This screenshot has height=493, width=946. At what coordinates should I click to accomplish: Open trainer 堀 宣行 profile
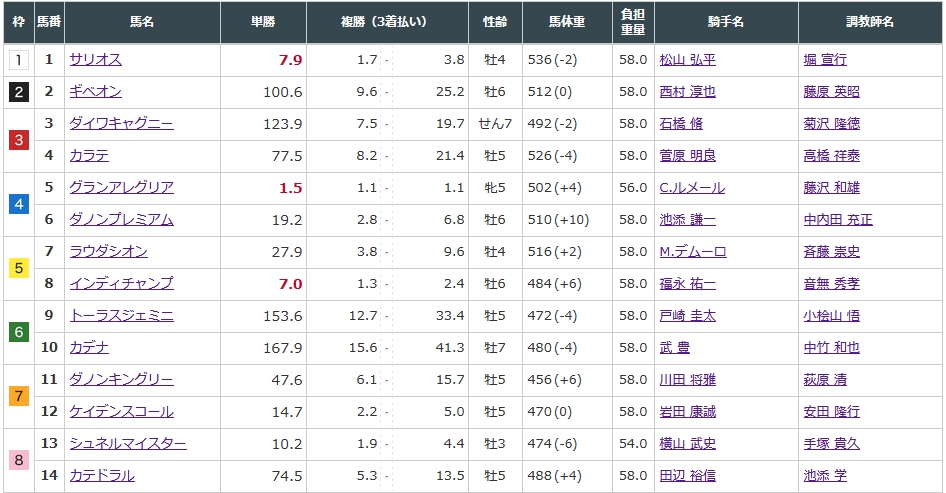pos(825,60)
